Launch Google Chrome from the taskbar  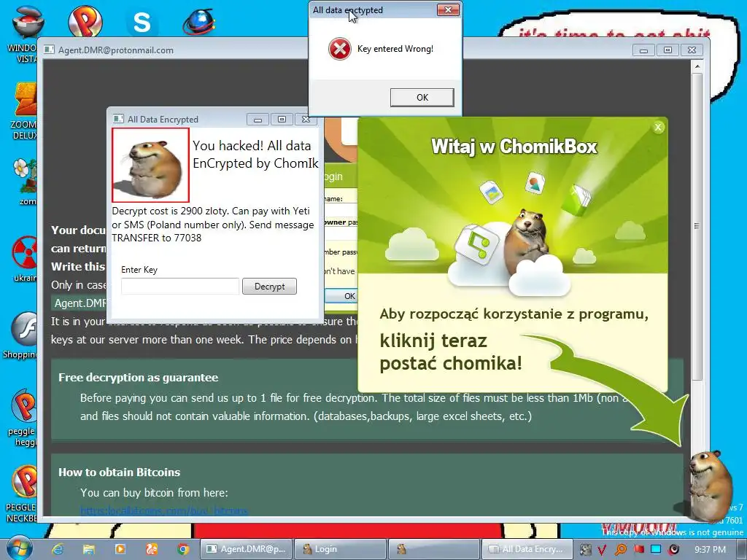click(183, 549)
